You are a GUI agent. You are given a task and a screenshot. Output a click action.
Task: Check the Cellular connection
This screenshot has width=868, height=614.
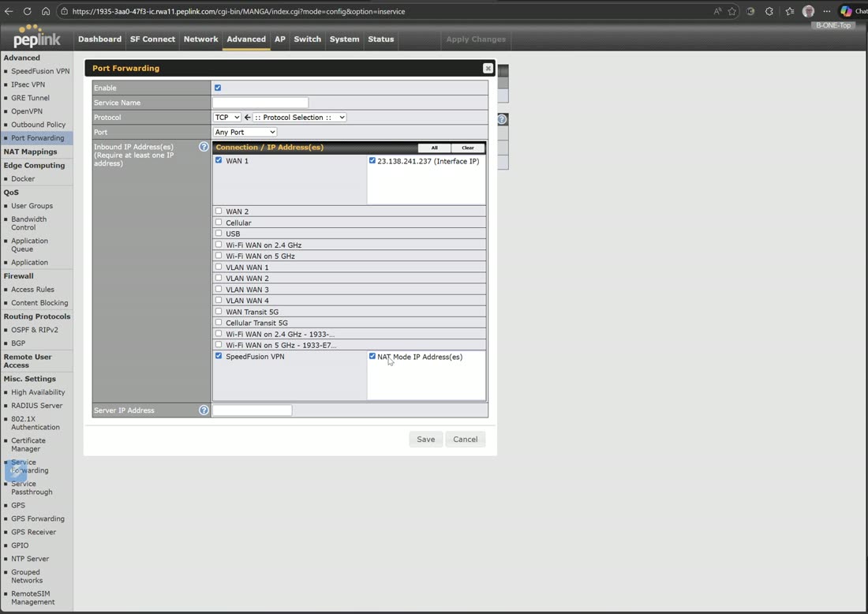[x=219, y=222]
